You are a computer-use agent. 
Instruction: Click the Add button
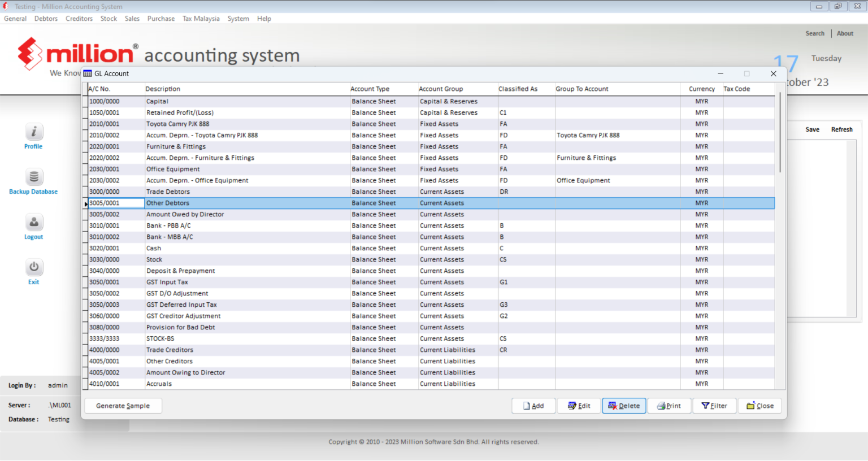pos(533,406)
